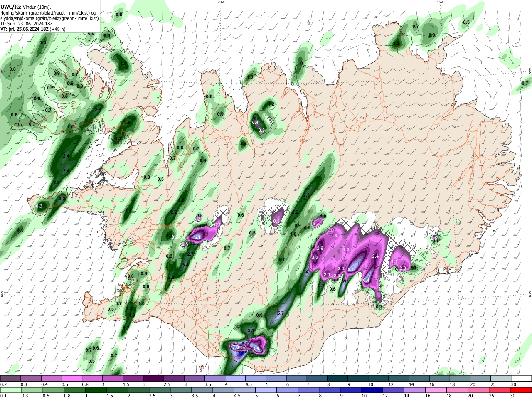The height and width of the screenshot is (399, 532).
Task: Click the '3.4' rain value on the map
Action: pos(186,265)
